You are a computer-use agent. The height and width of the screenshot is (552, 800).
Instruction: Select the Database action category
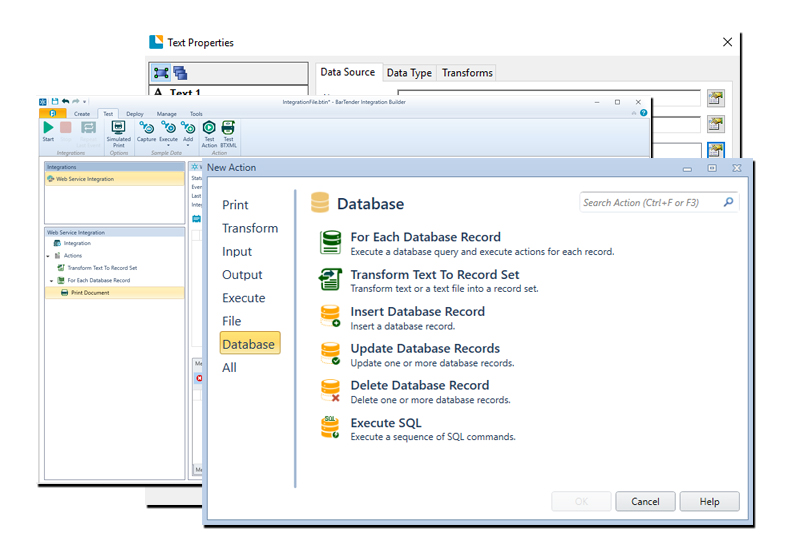250,343
